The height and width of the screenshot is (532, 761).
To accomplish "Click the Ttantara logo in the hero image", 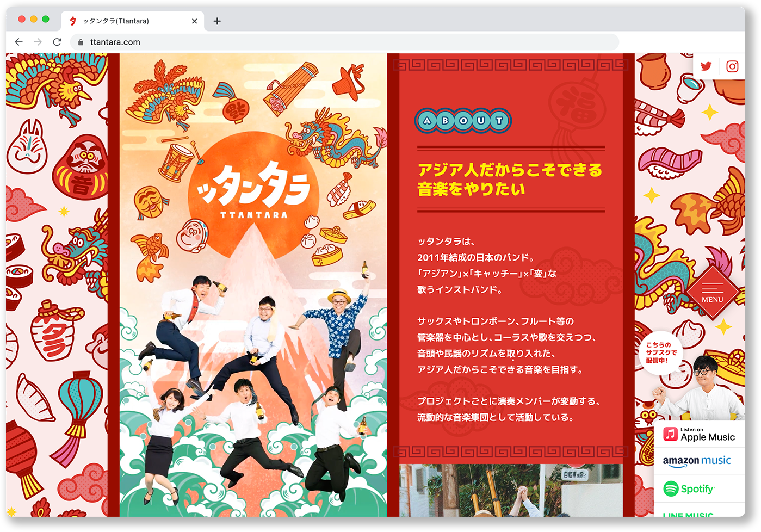I will (x=254, y=190).
